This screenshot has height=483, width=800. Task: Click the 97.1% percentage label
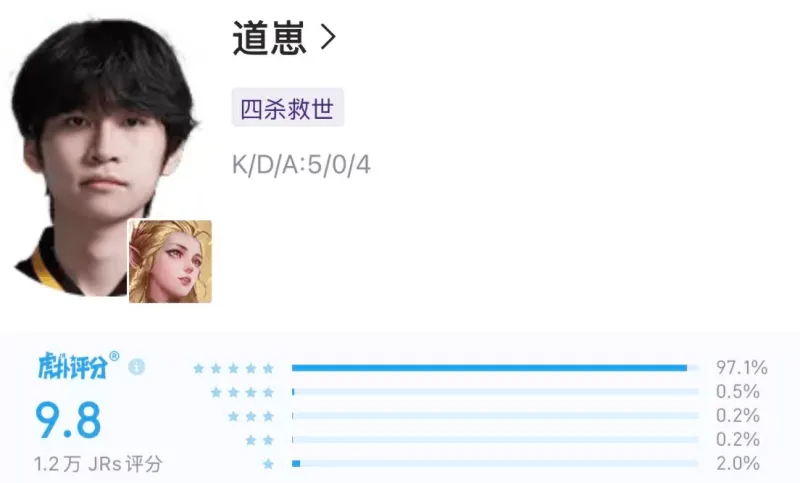coord(741,367)
